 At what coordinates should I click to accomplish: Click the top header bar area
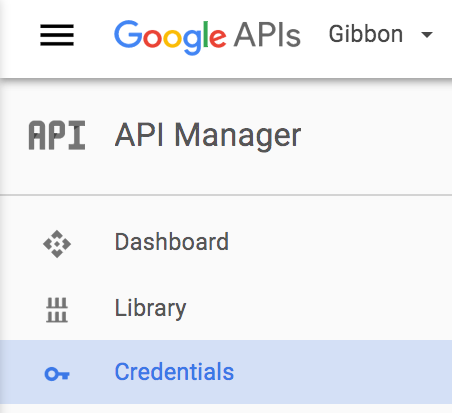pyautogui.click(x=226, y=39)
